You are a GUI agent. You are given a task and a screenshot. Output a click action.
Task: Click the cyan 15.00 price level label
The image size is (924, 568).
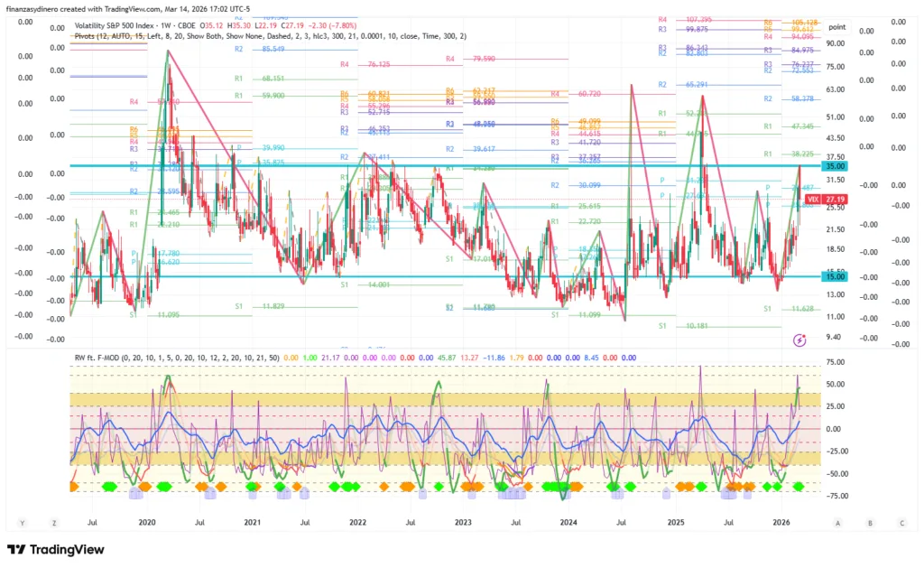[x=835, y=277]
